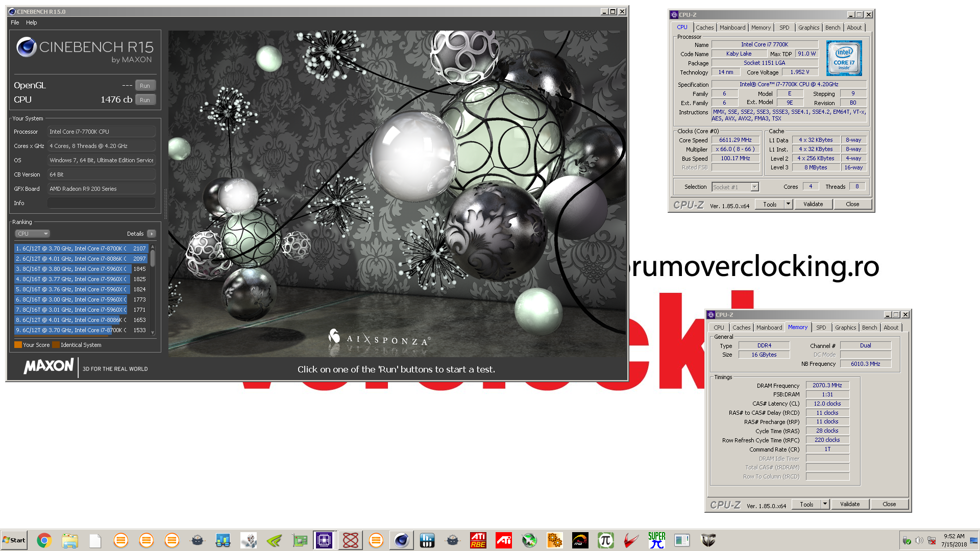Open the black speedometer gauge taskbar icon
980x551 pixels.
[580, 540]
